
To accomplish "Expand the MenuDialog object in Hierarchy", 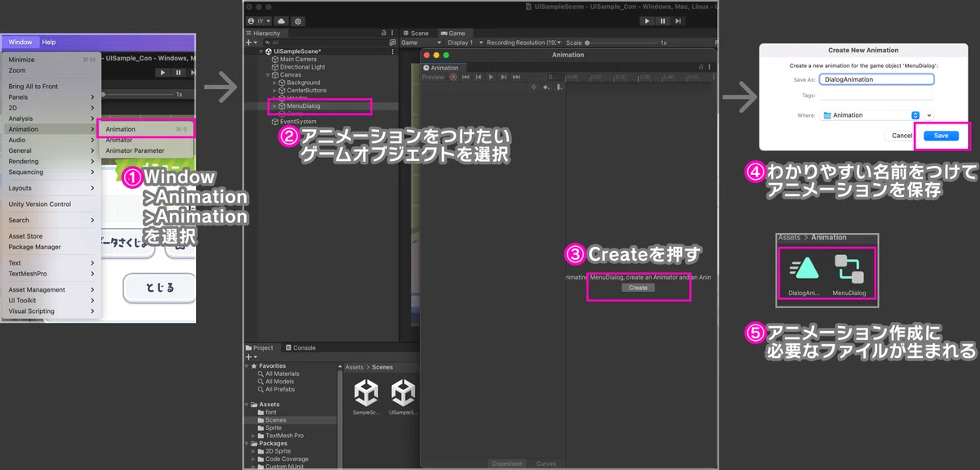I will pos(274,106).
